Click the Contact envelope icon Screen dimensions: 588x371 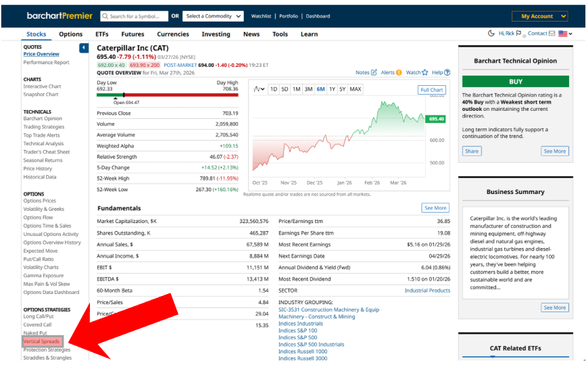(x=552, y=33)
